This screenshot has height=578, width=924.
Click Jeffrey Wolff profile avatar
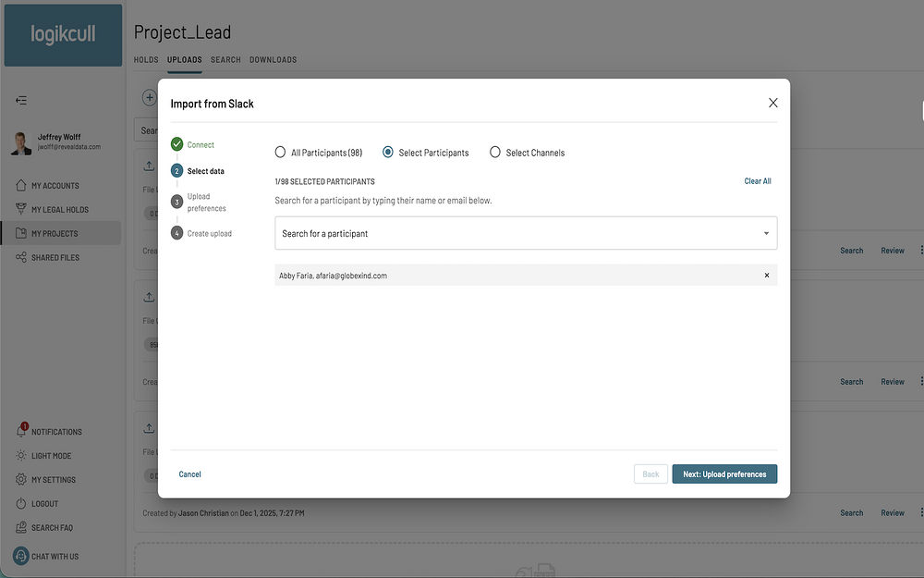tap(21, 143)
